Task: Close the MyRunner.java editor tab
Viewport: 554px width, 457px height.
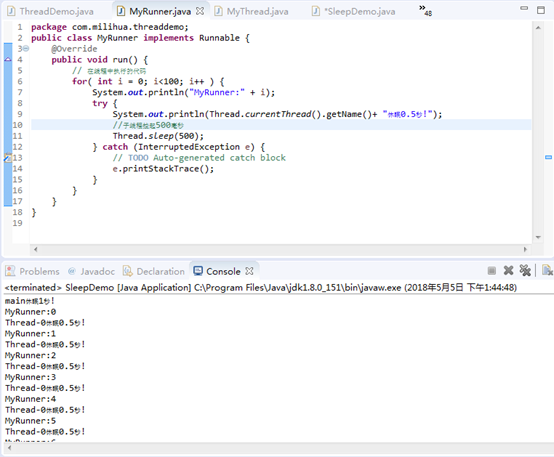Action: coord(200,11)
